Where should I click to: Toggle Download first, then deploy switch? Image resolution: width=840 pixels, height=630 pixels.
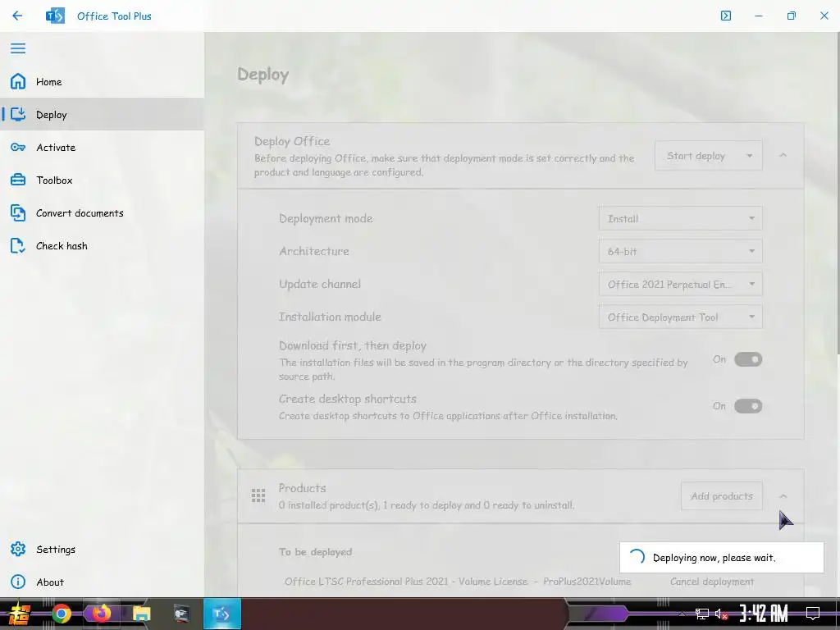tap(748, 359)
